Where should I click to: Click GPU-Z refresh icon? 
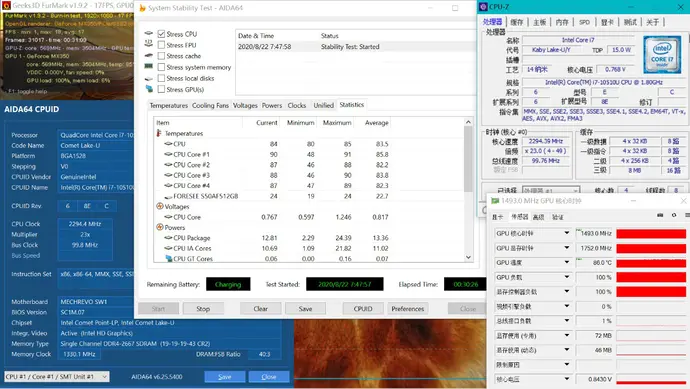(x=674, y=215)
